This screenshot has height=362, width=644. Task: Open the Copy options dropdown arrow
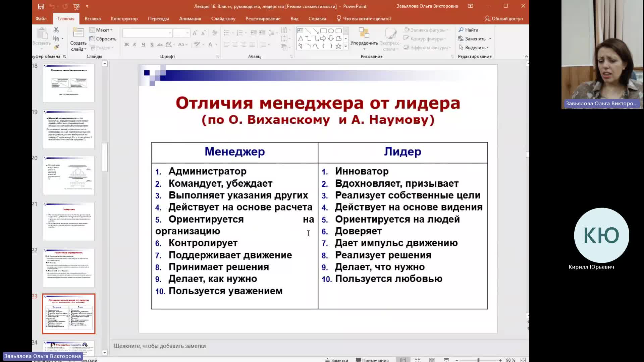[62, 39]
